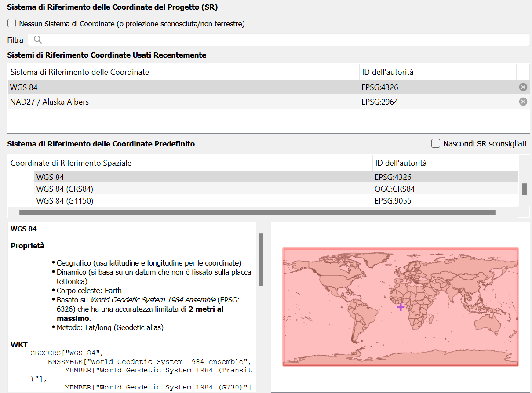Click the EPSG:9055 authority ID cell
This screenshot has width=532, height=393.
[x=393, y=200]
